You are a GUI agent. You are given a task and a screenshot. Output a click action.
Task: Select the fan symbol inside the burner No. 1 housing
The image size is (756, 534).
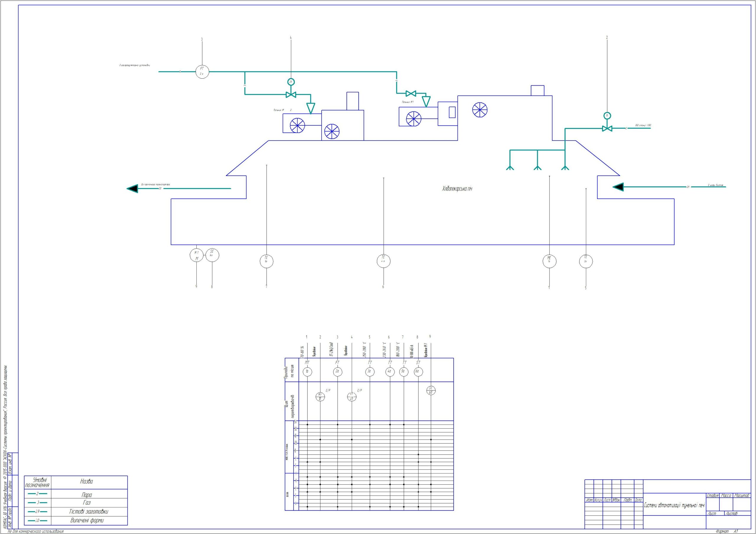point(413,119)
